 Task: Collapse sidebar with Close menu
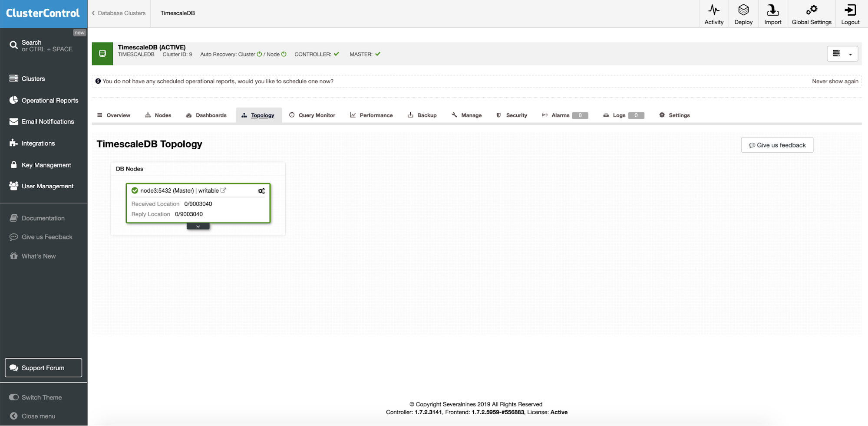[38, 416]
